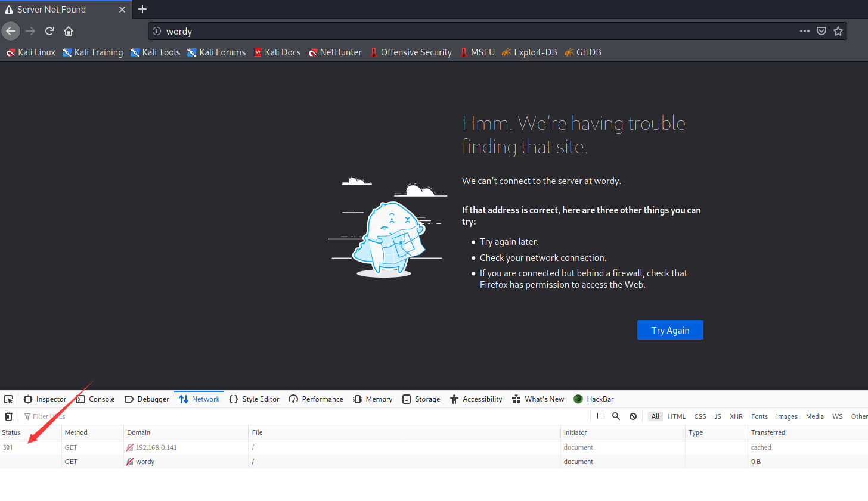868x501 pixels.
Task: Open the Style Editor panel
Action: (254, 399)
